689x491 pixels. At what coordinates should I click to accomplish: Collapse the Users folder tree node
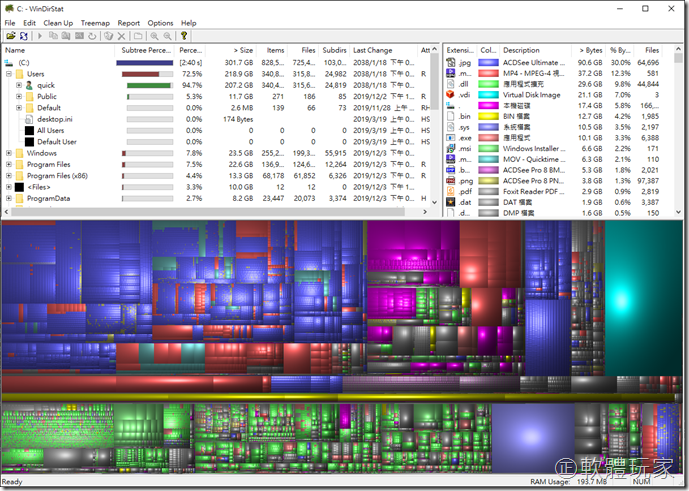[9, 74]
